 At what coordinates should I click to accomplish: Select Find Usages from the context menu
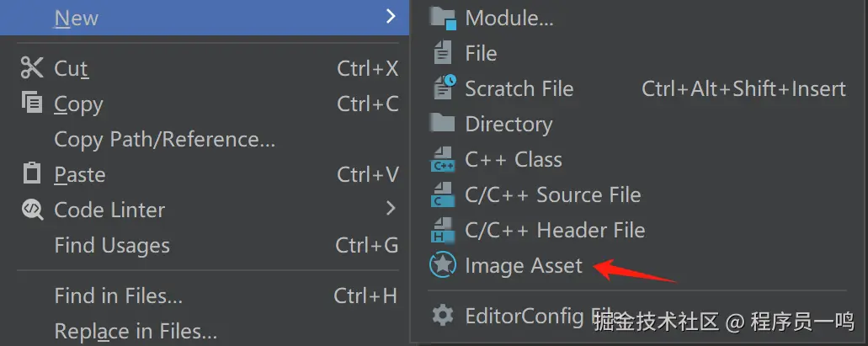coord(112,245)
